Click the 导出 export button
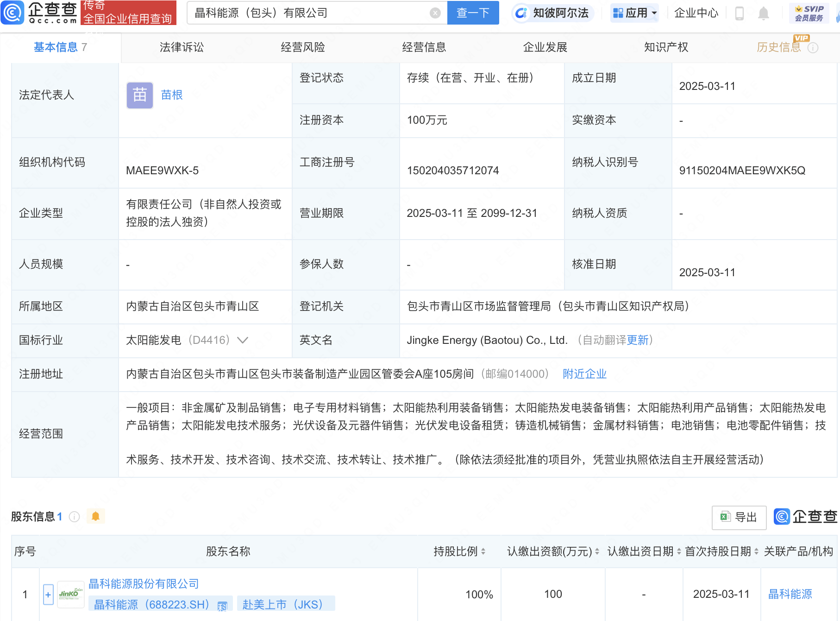This screenshot has height=621, width=840. point(739,517)
